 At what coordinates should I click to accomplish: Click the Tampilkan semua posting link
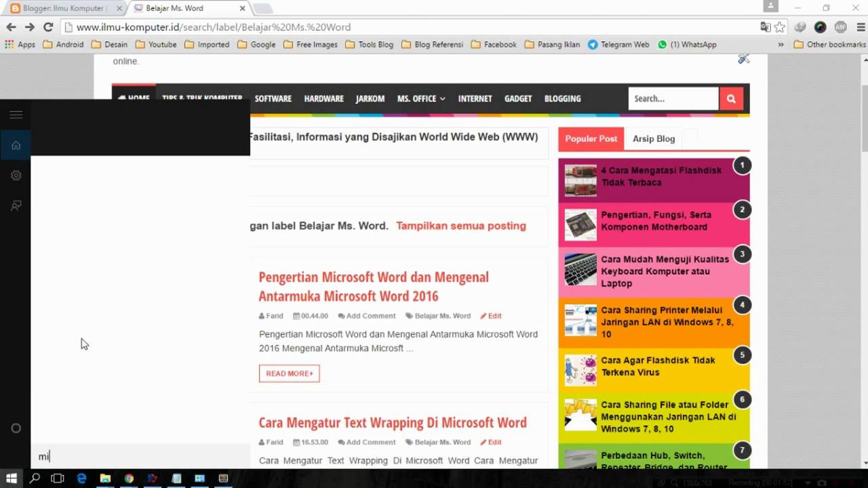461,226
